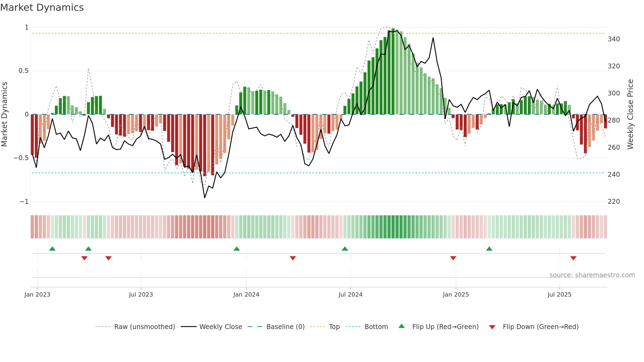Toggle the Flip Down (Green→Red) legend entry
Screen dimensions: 644x362
click(x=534, y=327)
